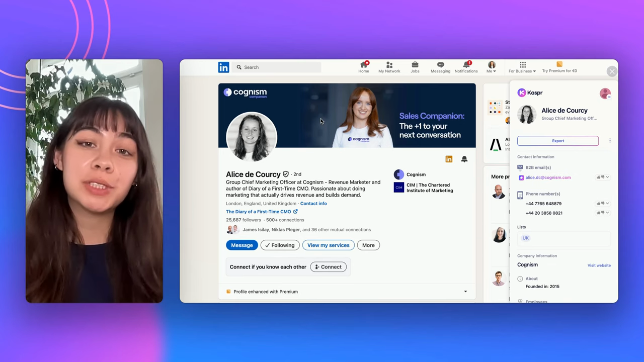The height and width of the screenshot is (362, 644).
Task: Click the Connect button
Action: pyautogui.click(x=329, y=267)
